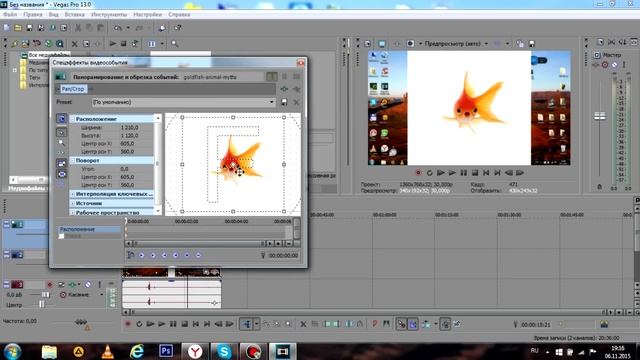This screenshot has width=640, height=360.
Task: Go to first keyframe in Pan/Crop
Action: coord(142,255)
